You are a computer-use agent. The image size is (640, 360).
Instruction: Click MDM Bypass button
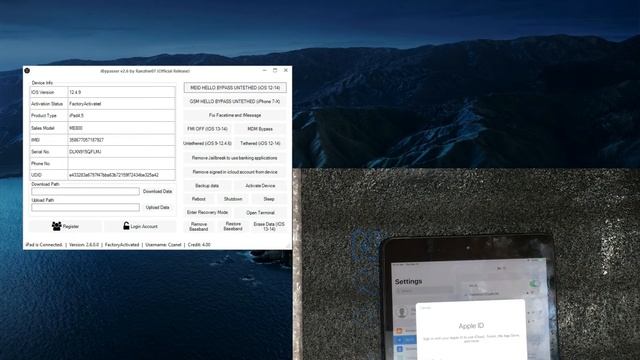click(260, 129)
